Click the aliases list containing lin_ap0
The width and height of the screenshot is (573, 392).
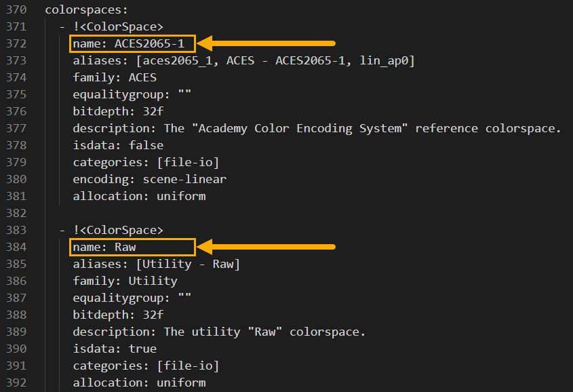(243, 60)
